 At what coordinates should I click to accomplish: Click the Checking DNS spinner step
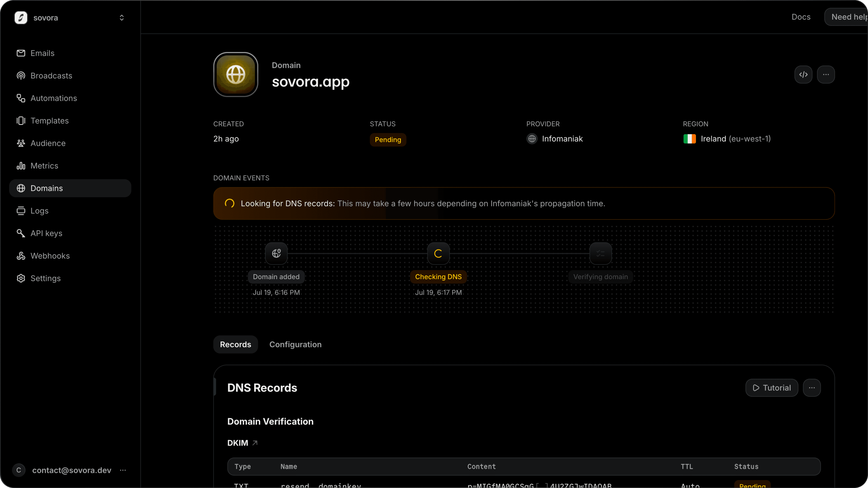coord(438,253)
